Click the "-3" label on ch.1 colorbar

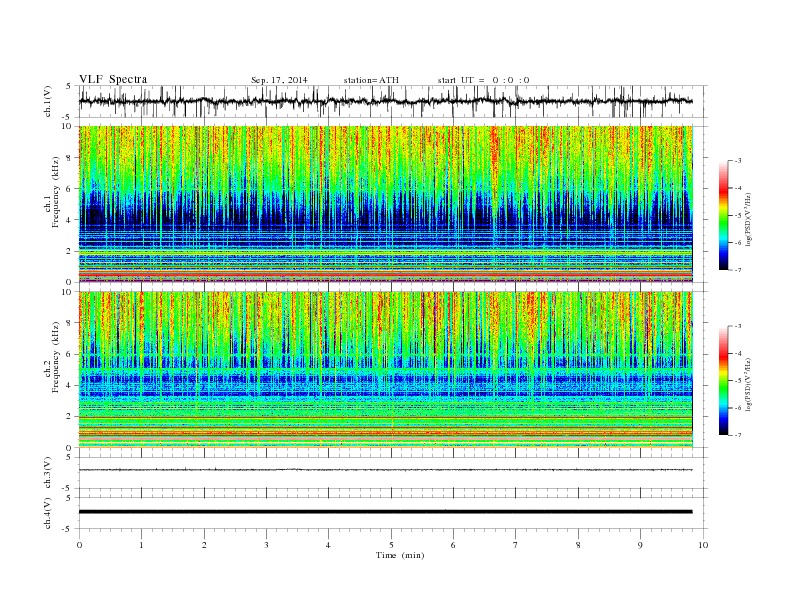pyautogui.click(x=738, y=161)
